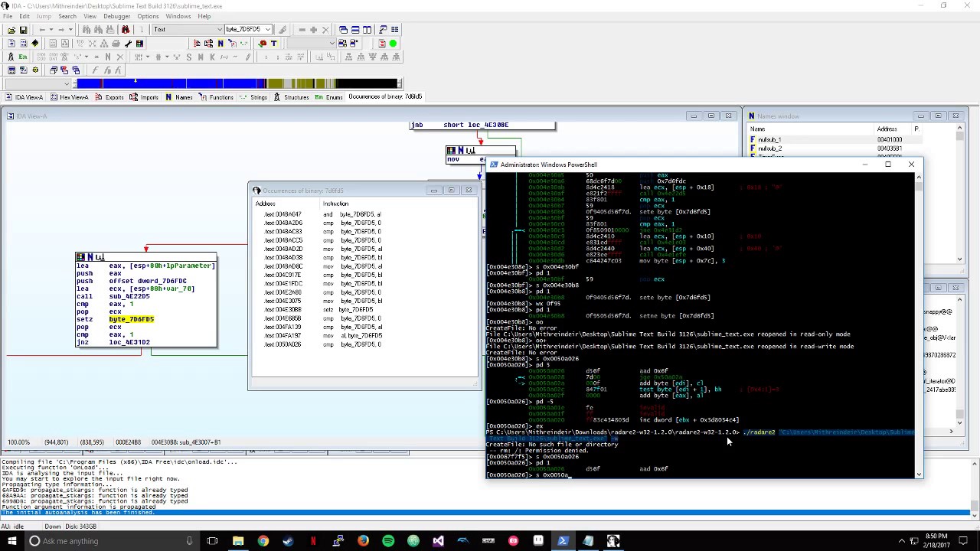980x551 pixels.
Task: Click the forward arrow navigation icon
Action: [x=60, y=29]
